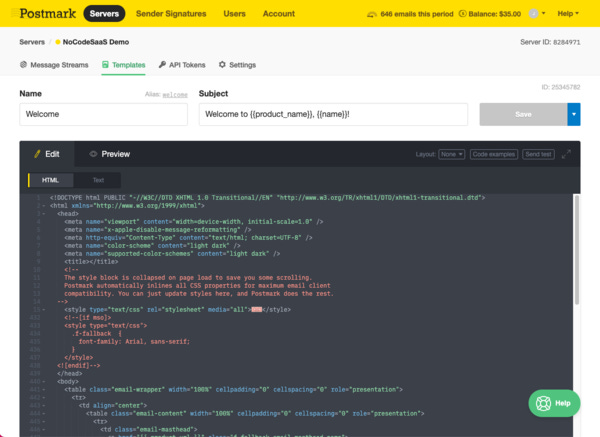This screenshot has height=437, width=600.
Task: Click the API Tokens key icon
Action: click(162, 65)
